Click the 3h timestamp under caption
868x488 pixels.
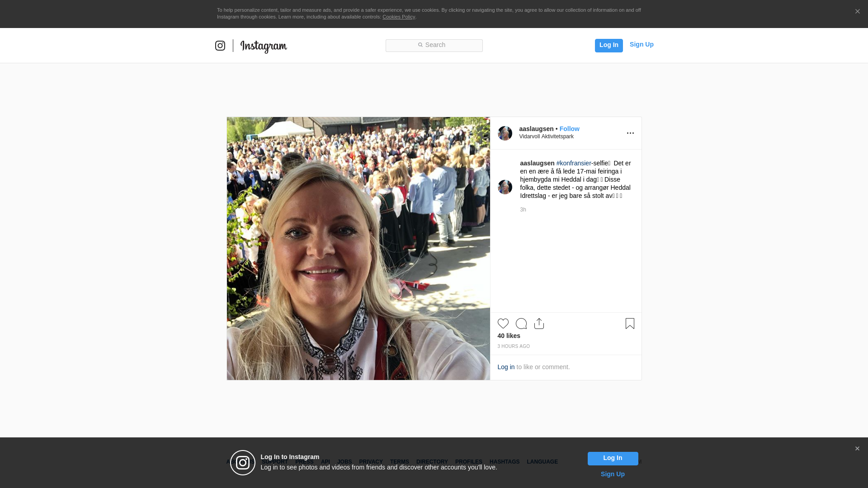coord(523,210)
